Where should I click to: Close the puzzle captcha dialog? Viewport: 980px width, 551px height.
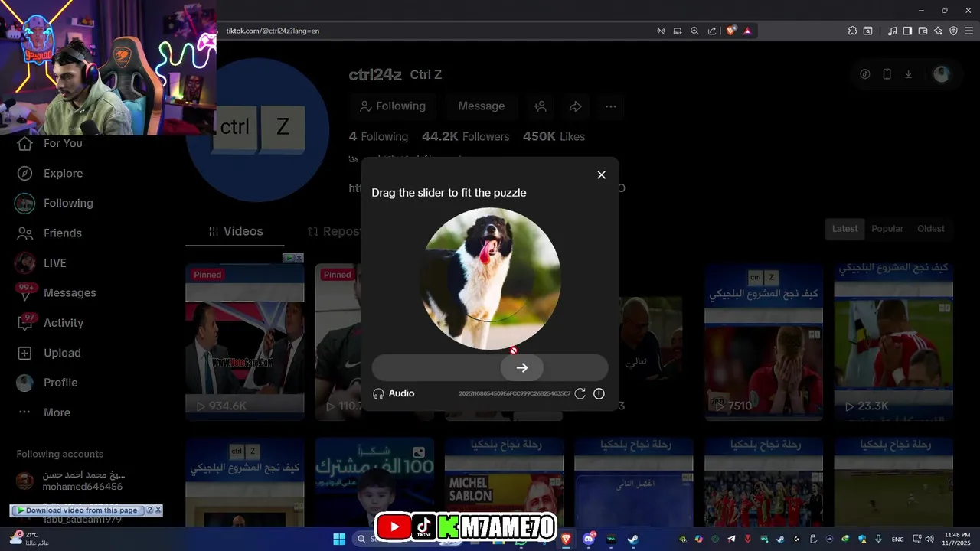tap(601, 174)
